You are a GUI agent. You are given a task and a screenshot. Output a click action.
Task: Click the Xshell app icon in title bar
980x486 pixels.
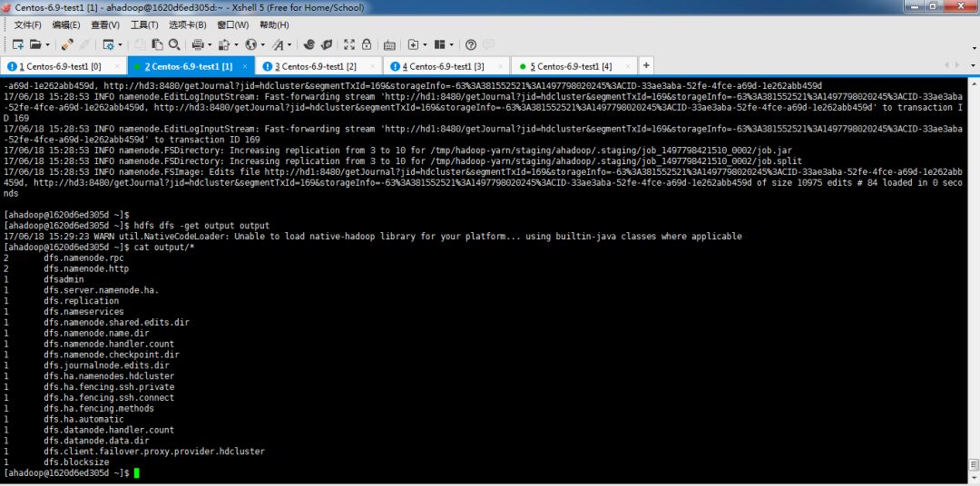pos(7,7)
